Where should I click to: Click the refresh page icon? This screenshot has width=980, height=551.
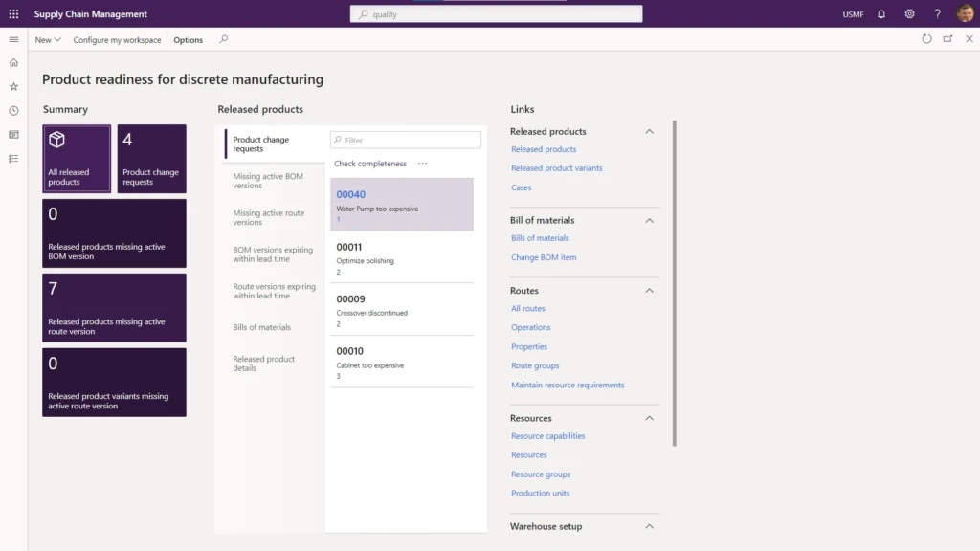[x=926, y=39]
